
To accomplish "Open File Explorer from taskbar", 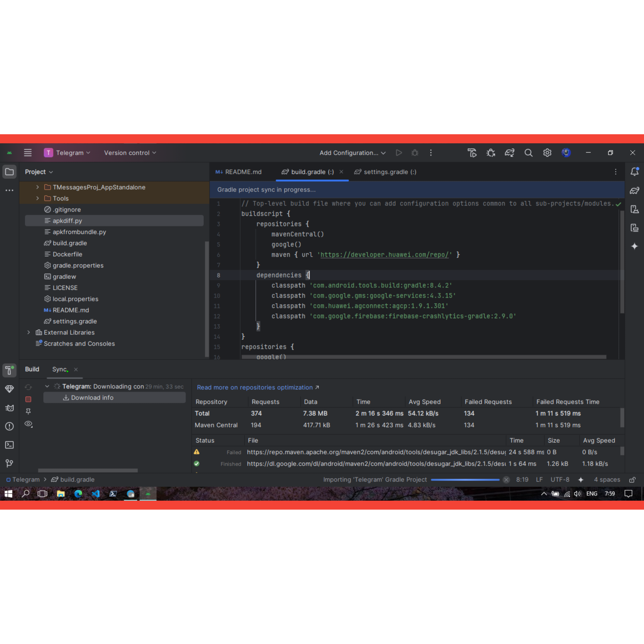I will pos(61,494).
